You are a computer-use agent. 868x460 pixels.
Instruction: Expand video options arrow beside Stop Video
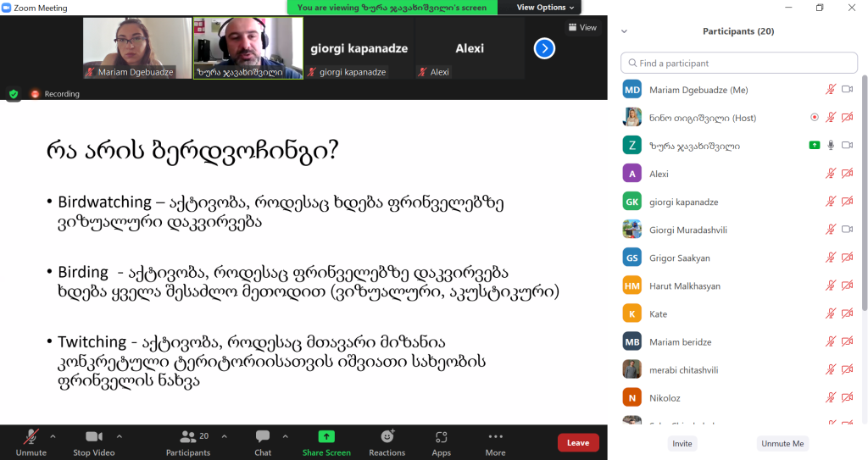(x=119, y=436)
